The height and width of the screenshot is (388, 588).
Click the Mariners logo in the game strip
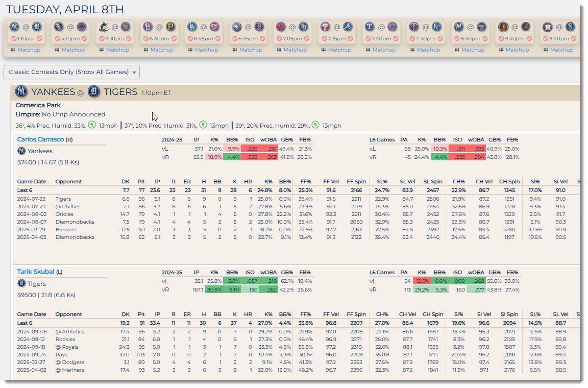(x=570, y=27)
